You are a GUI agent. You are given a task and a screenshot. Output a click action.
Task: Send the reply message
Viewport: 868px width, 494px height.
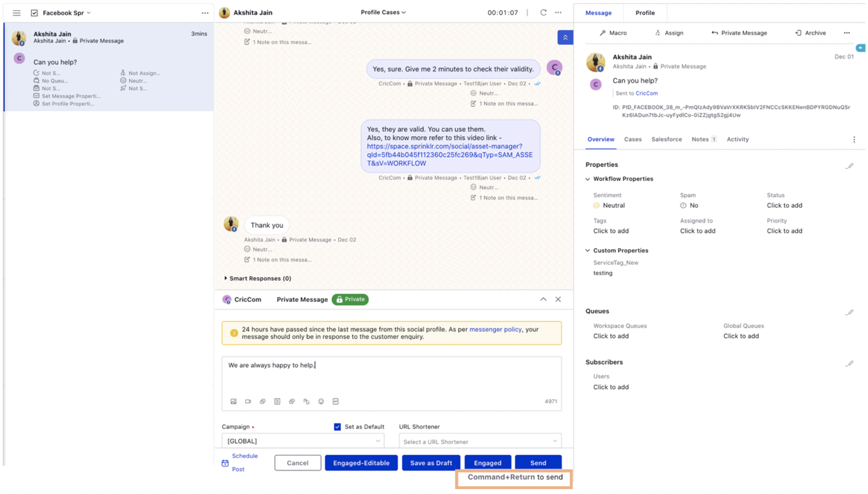click(x=538, y=463)
